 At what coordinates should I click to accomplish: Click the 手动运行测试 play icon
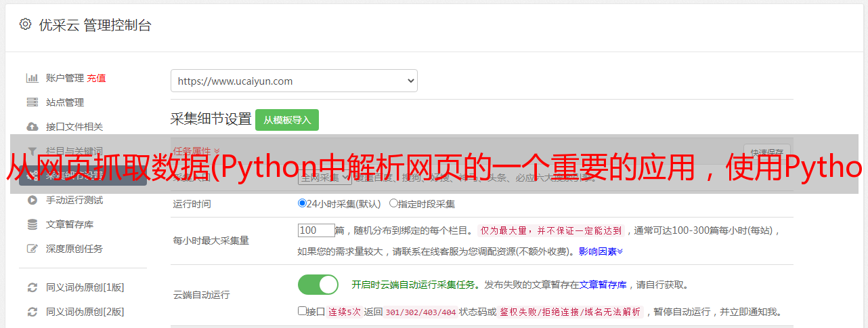tap(32, 200)
